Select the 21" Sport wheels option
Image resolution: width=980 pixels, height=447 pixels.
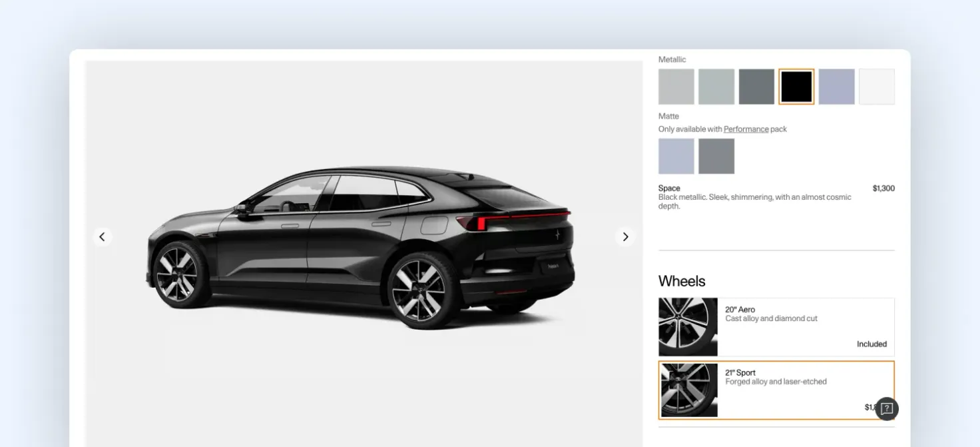776,390
